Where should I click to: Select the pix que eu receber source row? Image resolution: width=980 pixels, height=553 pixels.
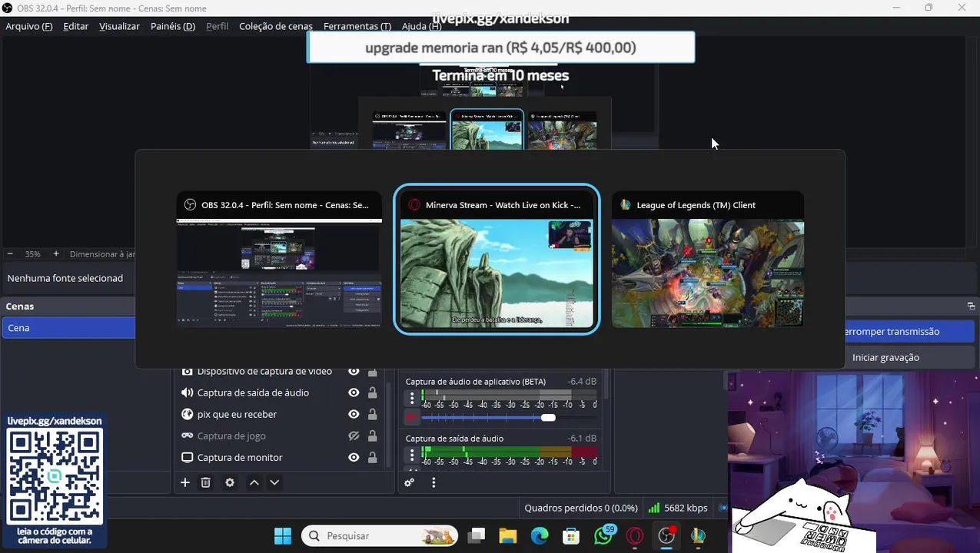tap(281, 414)
